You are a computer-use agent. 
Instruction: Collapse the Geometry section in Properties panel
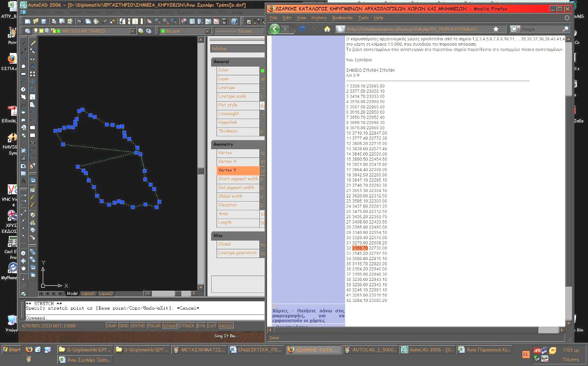click(x=237, y=144)
